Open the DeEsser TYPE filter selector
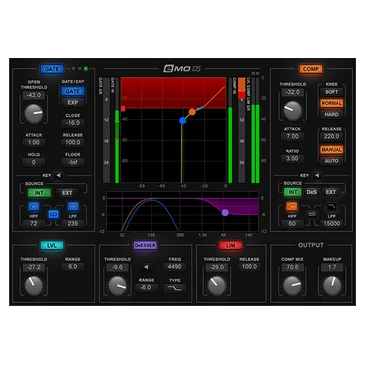This screenshot has width=365, height=365. [x=174, y=288]
